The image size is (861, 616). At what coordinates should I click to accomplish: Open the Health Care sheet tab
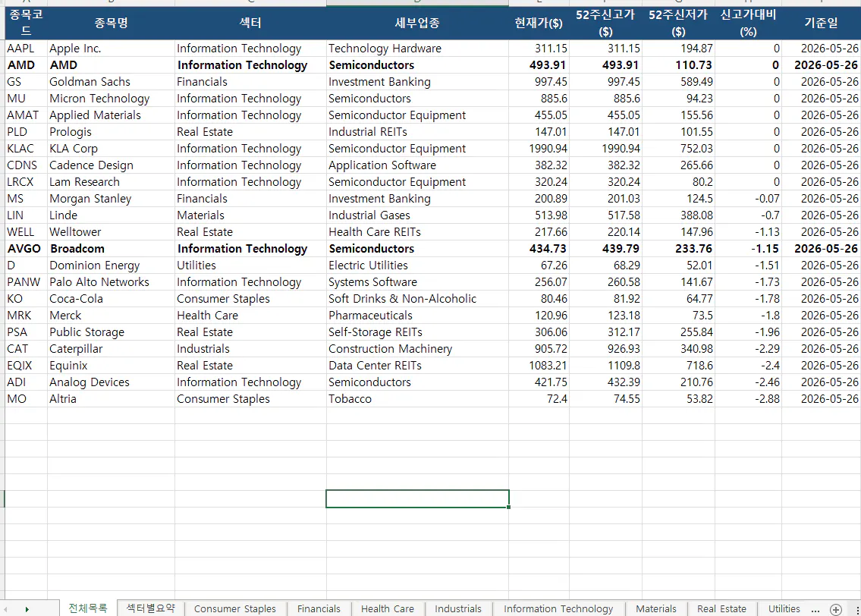coord(388,608)
